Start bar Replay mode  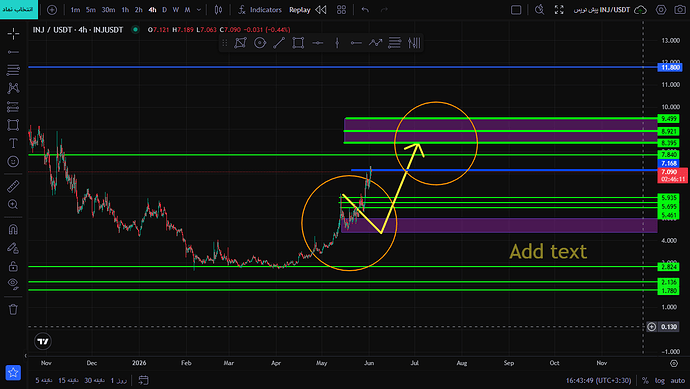click(308, 10)
